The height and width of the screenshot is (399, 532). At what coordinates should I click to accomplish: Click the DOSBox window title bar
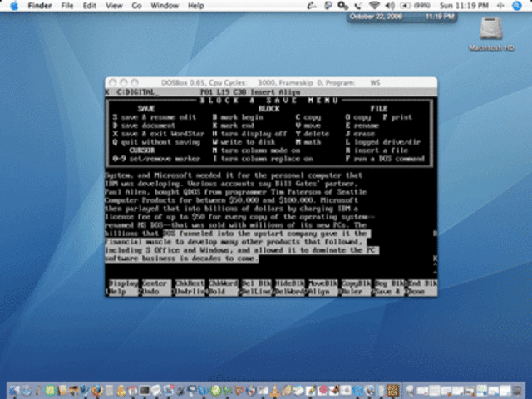271,82
